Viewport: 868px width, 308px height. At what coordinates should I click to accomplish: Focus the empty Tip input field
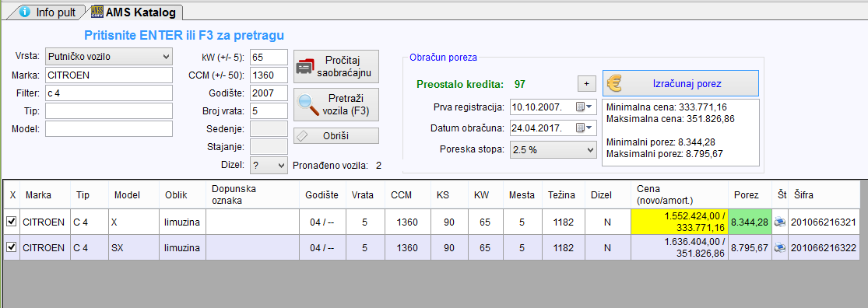coord(109,111)
